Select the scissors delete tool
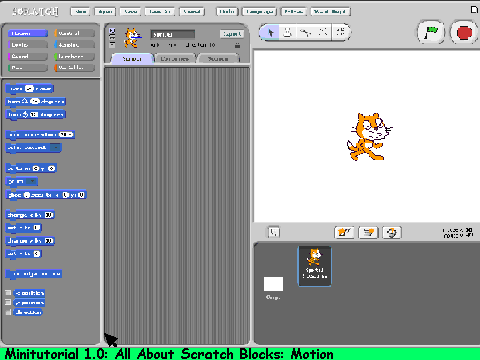The width and height of the screenshot is (480, 360). 305,32
